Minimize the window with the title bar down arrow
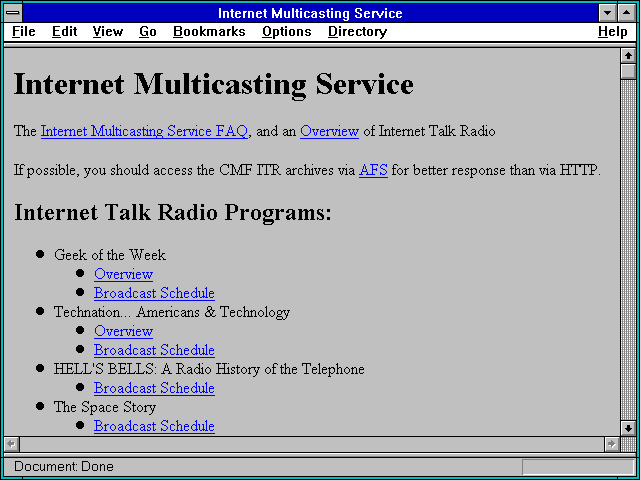 (x=608, y=13)
